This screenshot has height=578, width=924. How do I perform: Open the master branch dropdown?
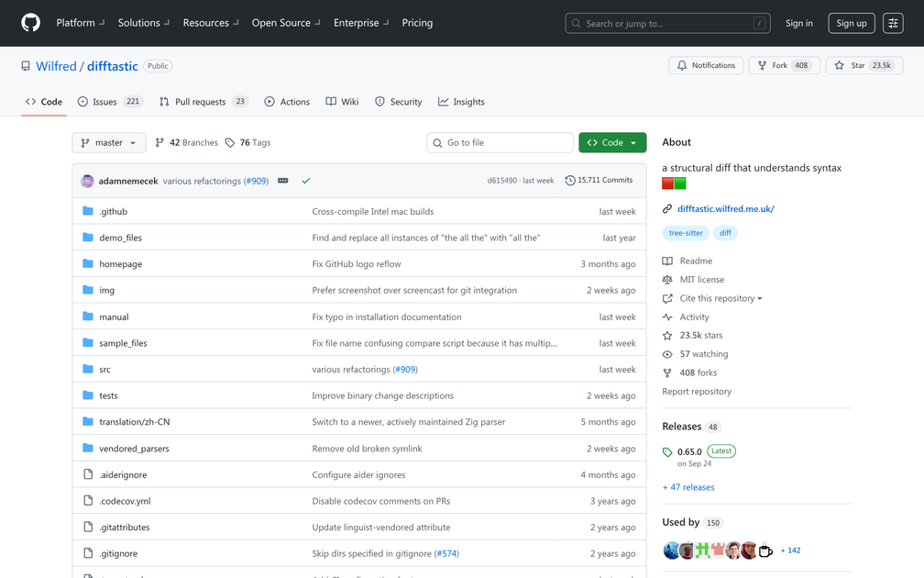[108, 142]
